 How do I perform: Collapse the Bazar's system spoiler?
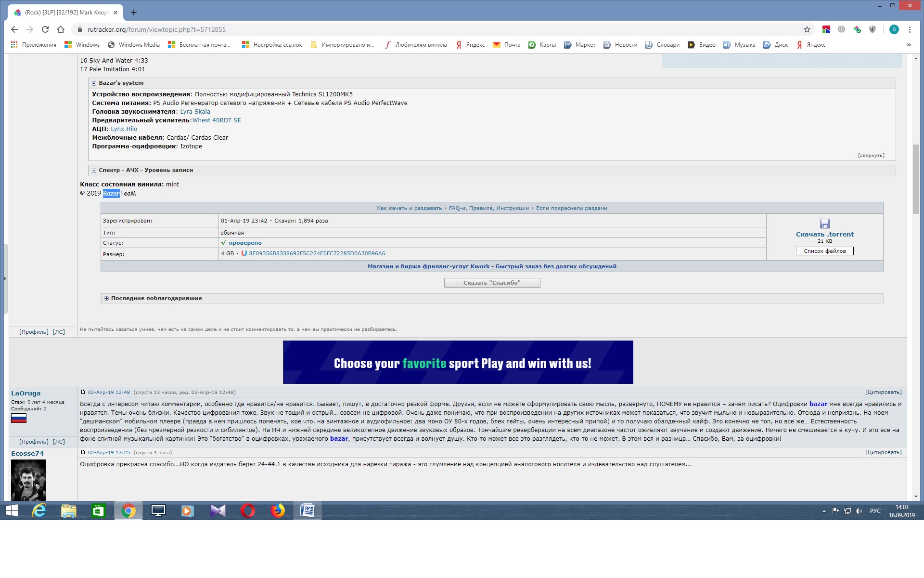[x=94, y=83]
